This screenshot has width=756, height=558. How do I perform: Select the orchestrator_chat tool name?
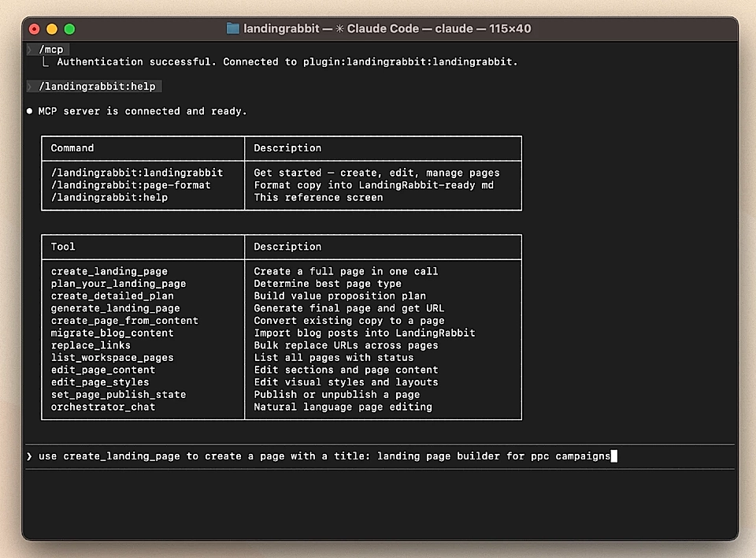click(102, 407)
